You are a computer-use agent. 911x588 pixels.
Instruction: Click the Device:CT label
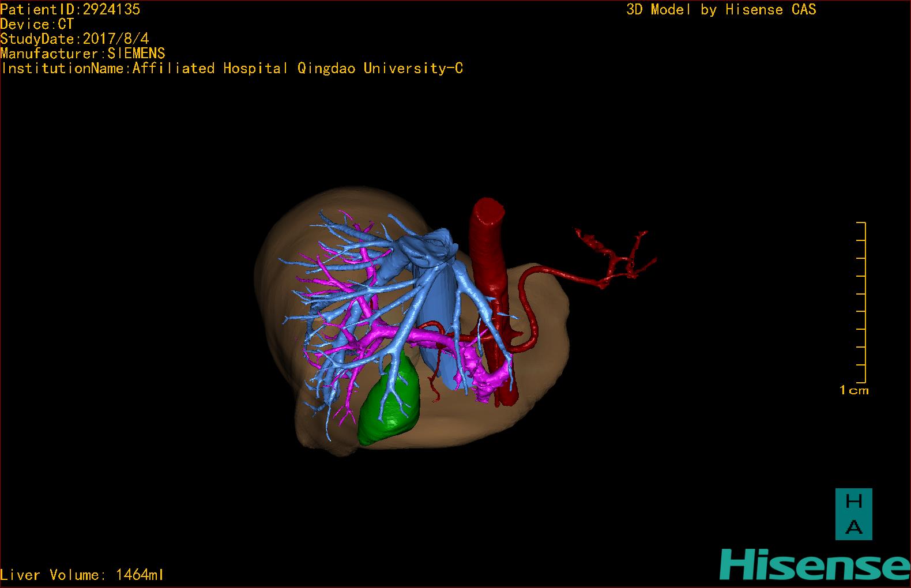click(x=37, y=24)
